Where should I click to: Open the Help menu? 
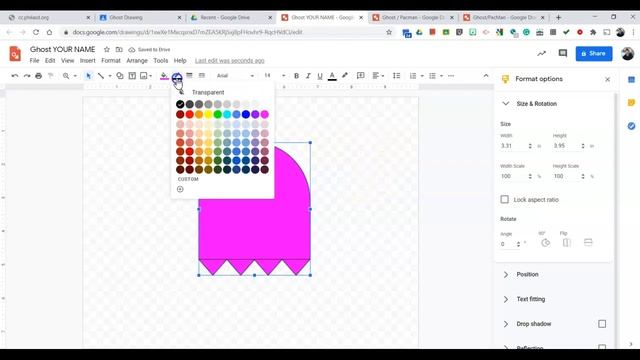click(180, 60)
